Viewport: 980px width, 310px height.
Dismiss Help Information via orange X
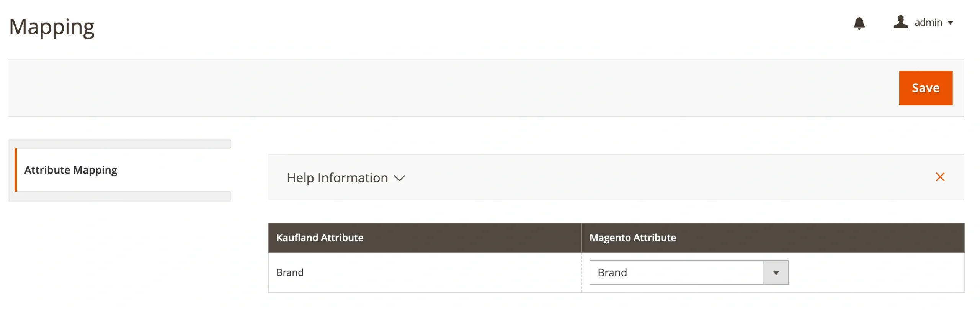941,177
